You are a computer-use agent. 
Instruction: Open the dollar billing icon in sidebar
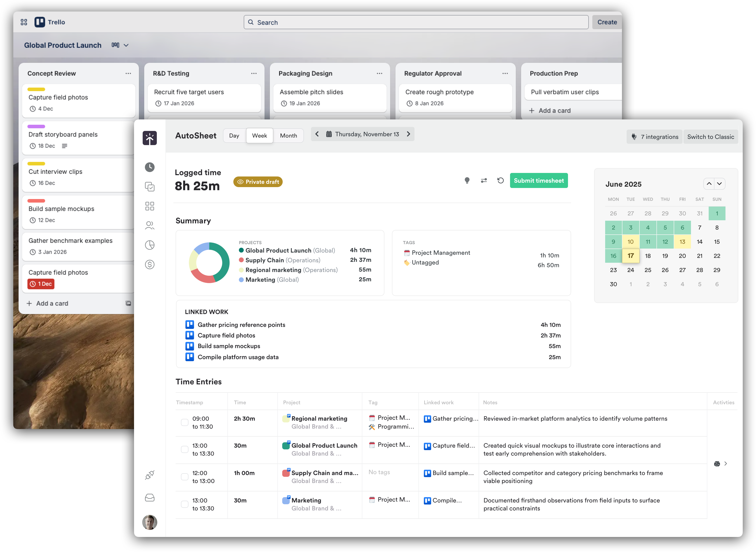point(149,265)
